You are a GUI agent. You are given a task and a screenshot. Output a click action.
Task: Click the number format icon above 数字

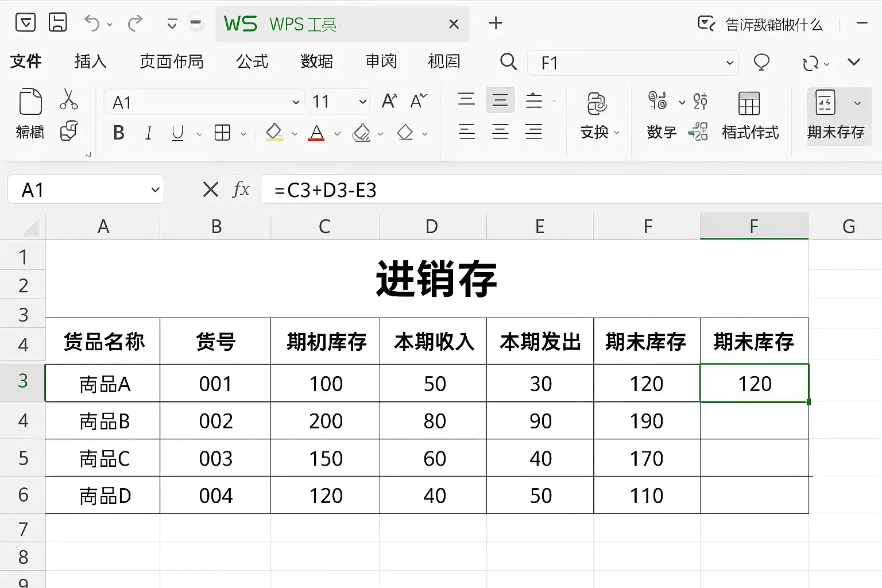[657, 101]
